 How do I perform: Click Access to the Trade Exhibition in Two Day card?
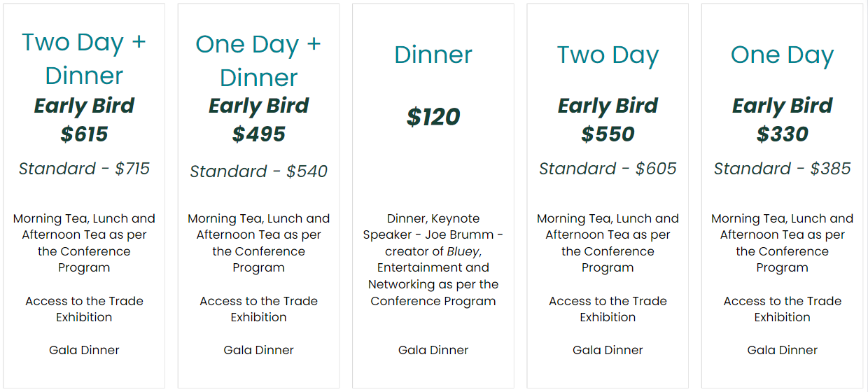coord(608,309)
